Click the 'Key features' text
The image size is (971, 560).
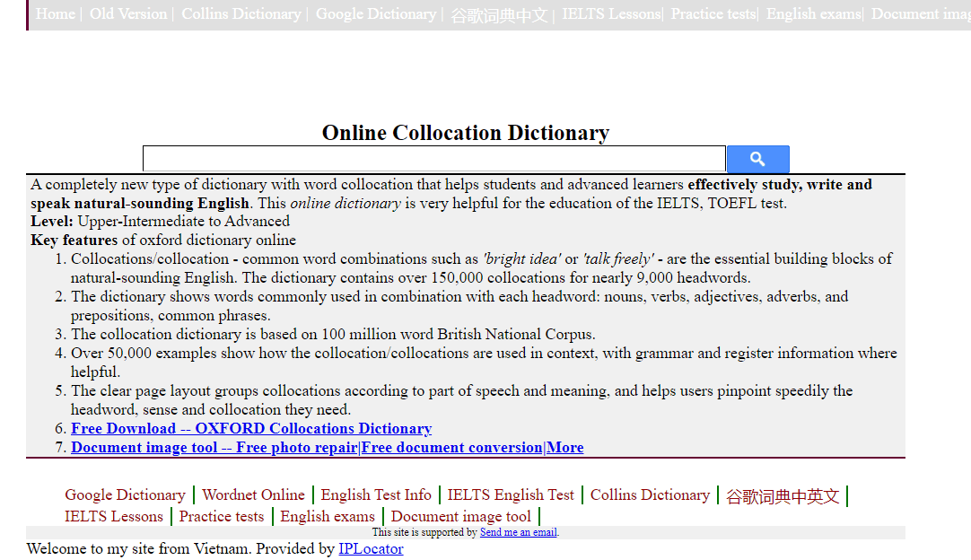(x=74, y=241)
